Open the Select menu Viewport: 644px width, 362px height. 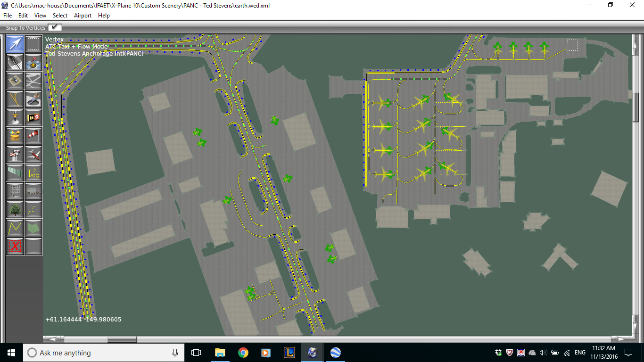click(60, 16)
